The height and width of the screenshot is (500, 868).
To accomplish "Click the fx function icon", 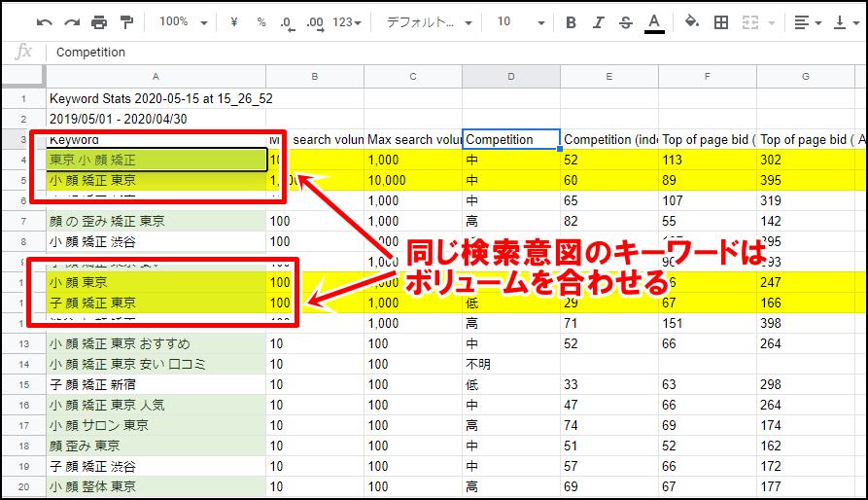I will point(23,52).
